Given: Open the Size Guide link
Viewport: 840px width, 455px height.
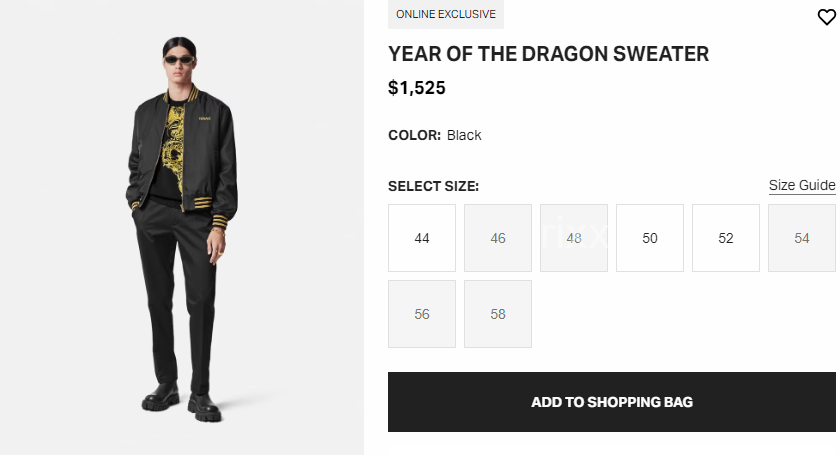Looking at the screenshot, I should point(802,185).
